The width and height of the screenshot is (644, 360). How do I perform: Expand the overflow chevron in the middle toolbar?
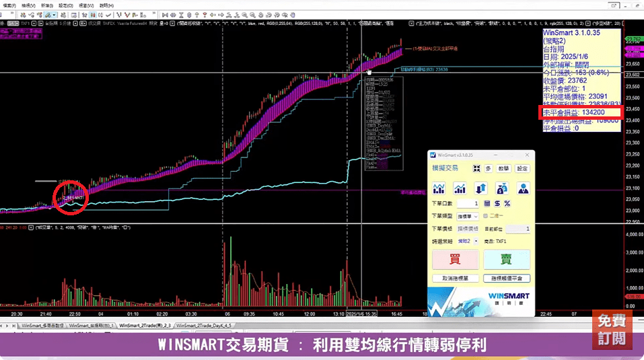[x=154, y=14]
